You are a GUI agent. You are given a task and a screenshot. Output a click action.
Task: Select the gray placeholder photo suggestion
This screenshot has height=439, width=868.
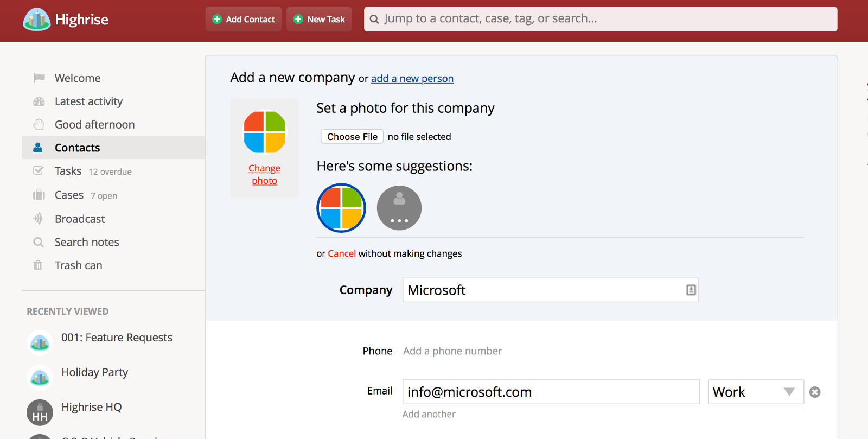[399, 208]
